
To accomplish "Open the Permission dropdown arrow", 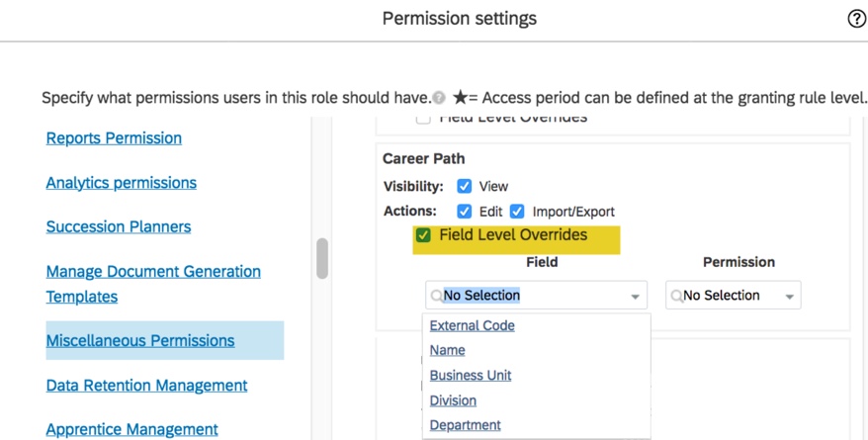I will [789, 297].
